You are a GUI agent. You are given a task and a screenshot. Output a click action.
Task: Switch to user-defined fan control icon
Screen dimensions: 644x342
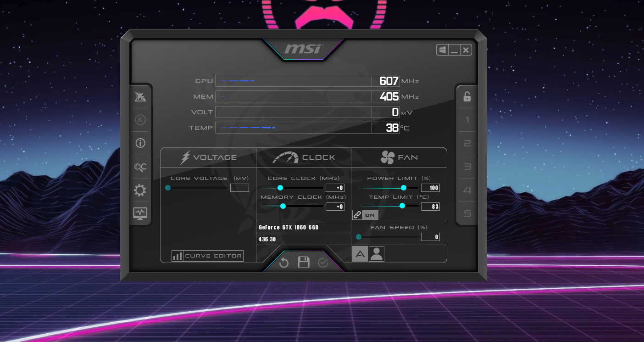(376, 254)
